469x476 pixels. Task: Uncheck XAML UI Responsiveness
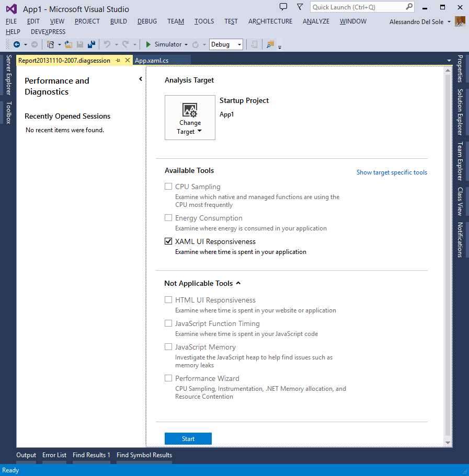pos(168,241)
